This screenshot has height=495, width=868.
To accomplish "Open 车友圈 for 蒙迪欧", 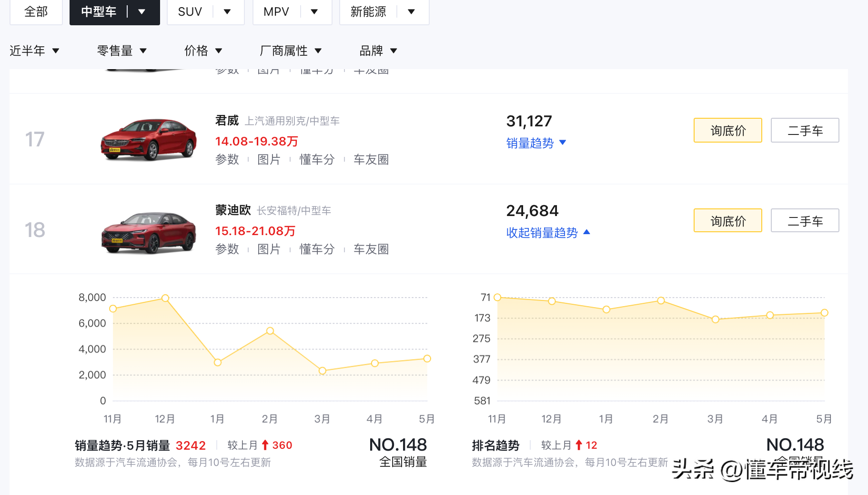I will tap(371, 249).
